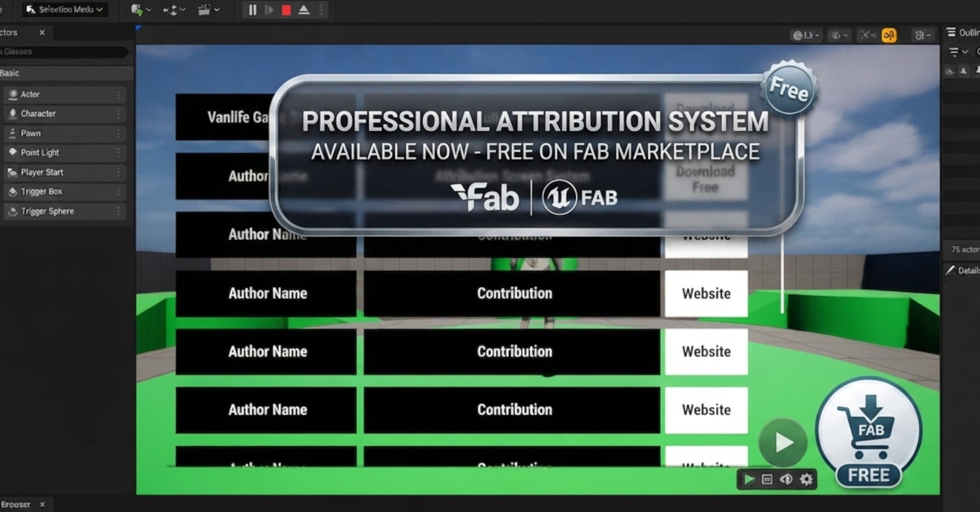Open options dots for Character row
980x512 pixels.
click(118, 113)
